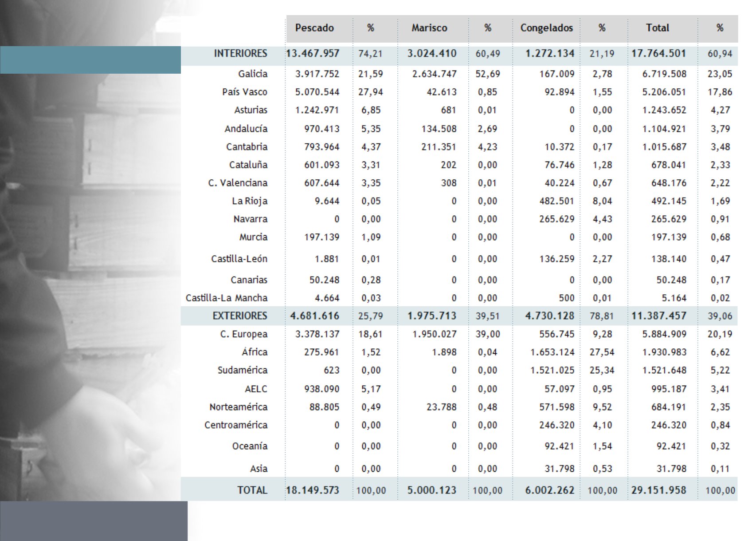Click AELC Pescado value 938.090
Viewport: 756px width, 541px height.
click(322, 389)
